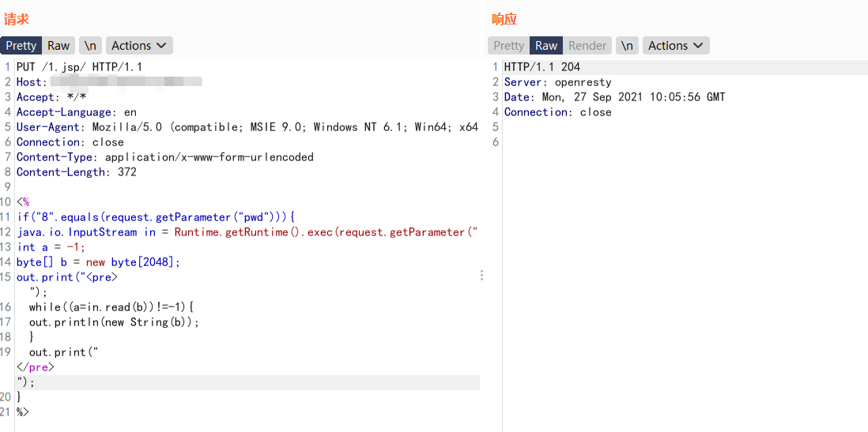The width and height of the screenshot is (868, 432).
Task: Click the out.print("<pre> line
Action: tap(67, 277)
